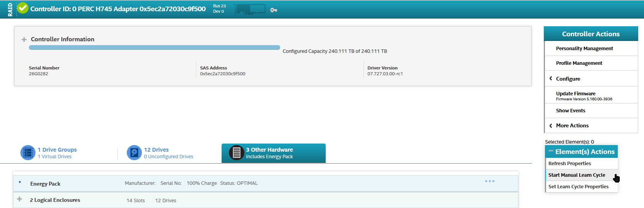This screenshot has height=208, width=644.
Task: Select the Energy Pack row bullet
Action: tap(20, 182)
